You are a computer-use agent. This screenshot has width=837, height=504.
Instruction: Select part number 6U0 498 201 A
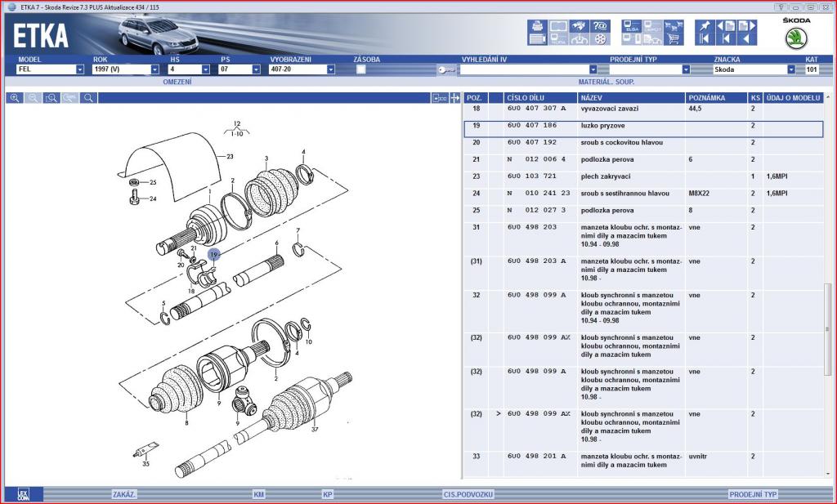(536, 457)
